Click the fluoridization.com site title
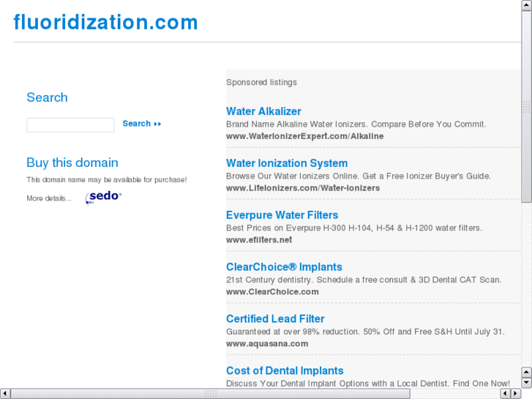The image size is (532, 399). click(x=105, y=23)
